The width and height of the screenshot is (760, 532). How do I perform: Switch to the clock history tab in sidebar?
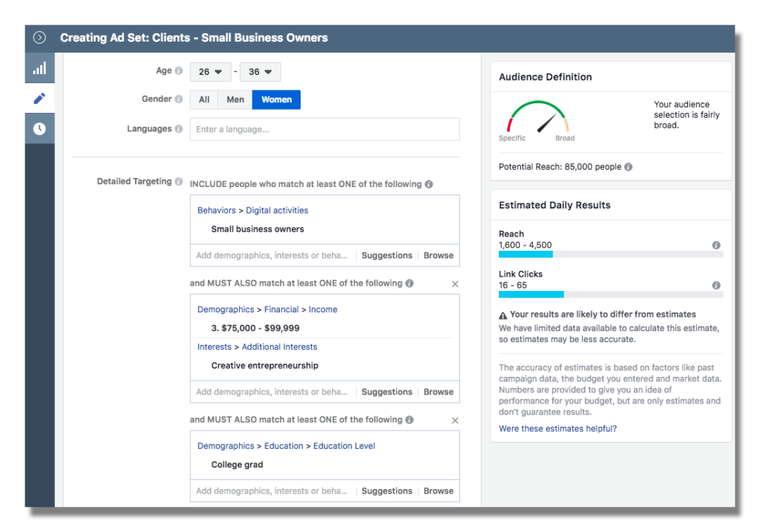[x=39, y=128]
